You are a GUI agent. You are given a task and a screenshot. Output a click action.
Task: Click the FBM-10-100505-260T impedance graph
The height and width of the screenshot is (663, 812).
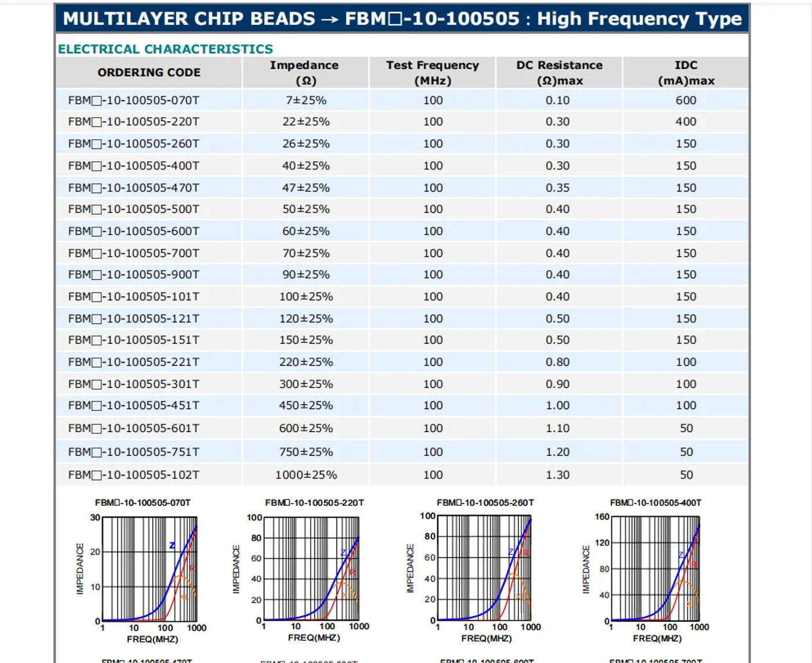pyautogui.click(x=484, y=568)
